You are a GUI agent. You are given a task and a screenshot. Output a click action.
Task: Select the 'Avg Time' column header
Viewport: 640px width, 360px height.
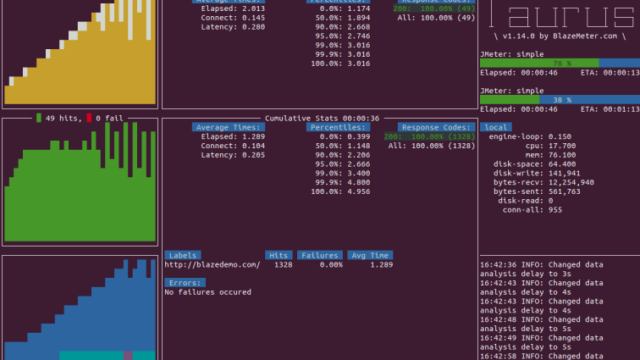tap(370, 256)
